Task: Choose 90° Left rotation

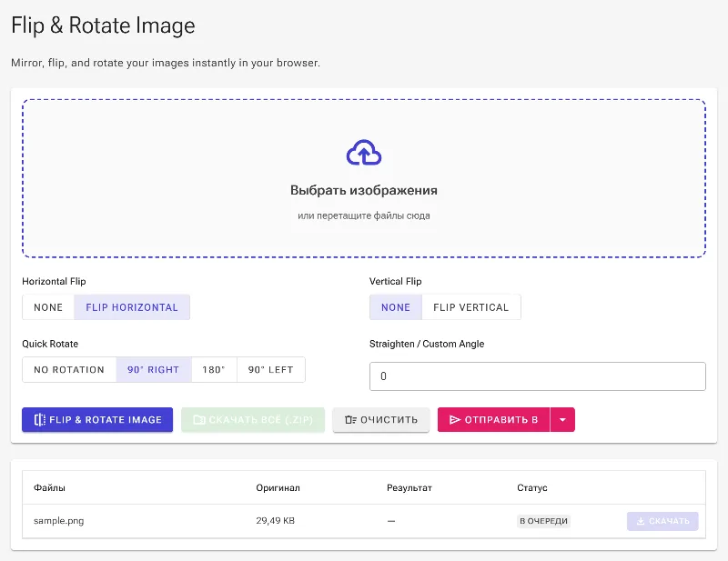Action: coord(270,370)
